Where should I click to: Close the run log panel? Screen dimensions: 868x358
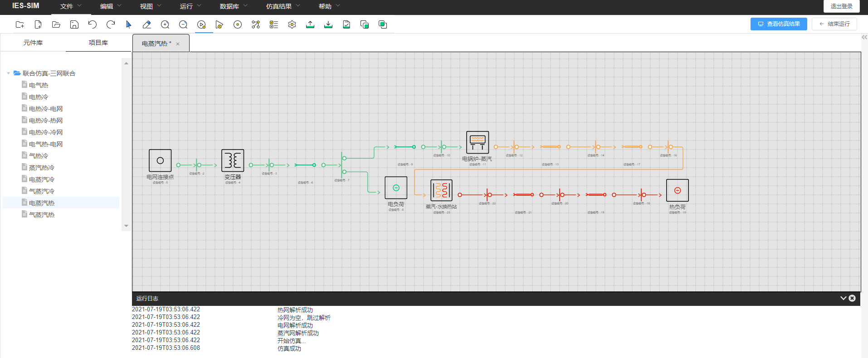pyautogui.click(x=852, y=298)
